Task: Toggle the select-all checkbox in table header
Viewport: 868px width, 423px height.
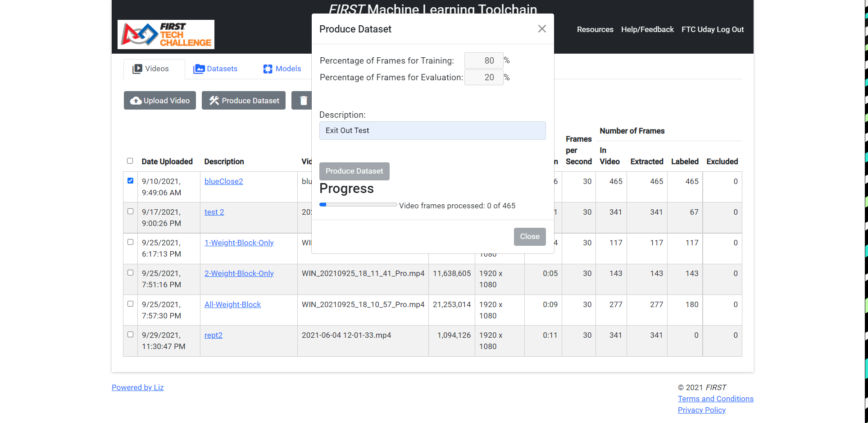Action: click(x=130, y=161)
